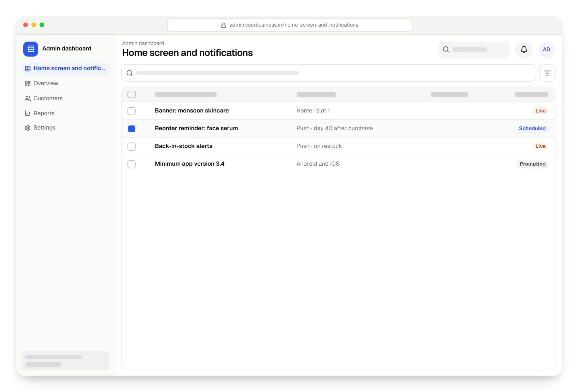Toggle the select-all header checkbox

tap(132, 94)
